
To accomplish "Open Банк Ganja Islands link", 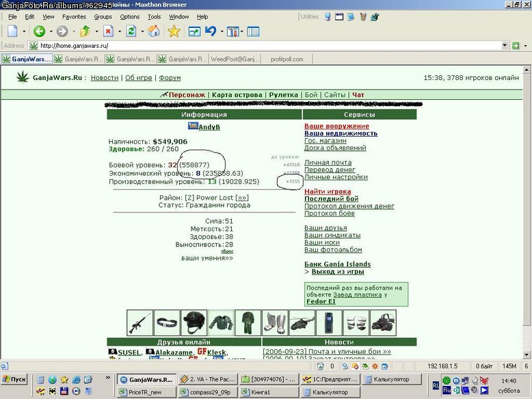I will pyautogui.click(x=337, y=264).
